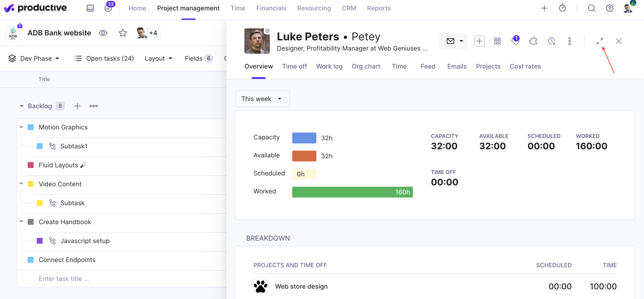Open the Org chart tab

[x=366, y=66]
